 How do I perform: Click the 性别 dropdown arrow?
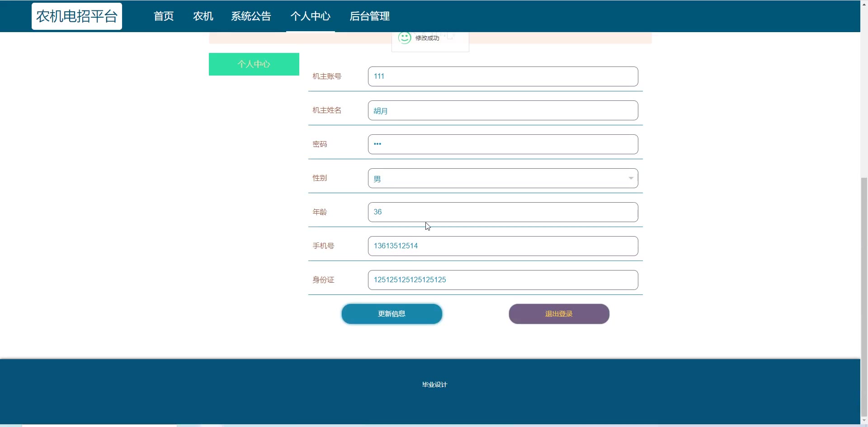pos(631,178)
